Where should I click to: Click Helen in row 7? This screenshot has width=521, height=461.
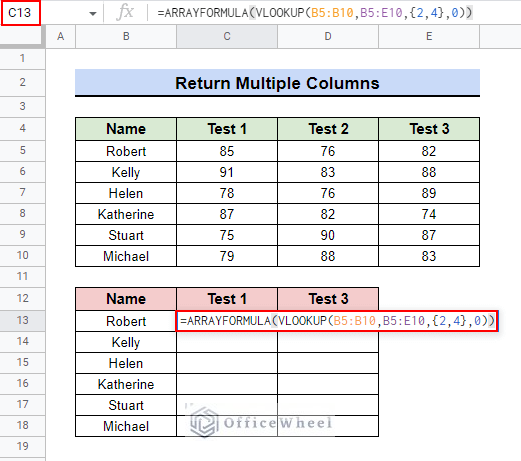(126, 193)
